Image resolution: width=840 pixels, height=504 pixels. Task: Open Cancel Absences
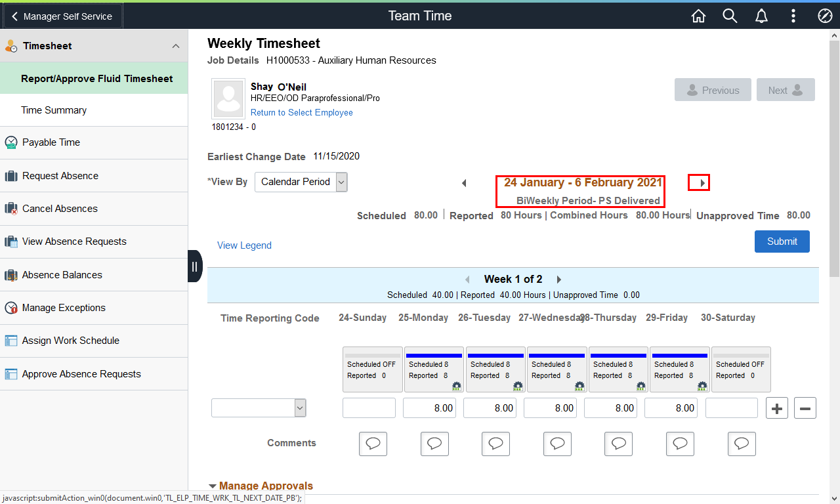coord(94,209)
